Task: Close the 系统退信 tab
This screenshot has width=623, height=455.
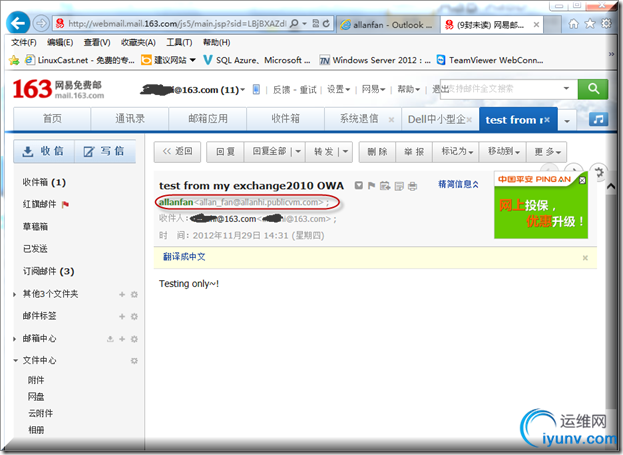Action: 391,120
